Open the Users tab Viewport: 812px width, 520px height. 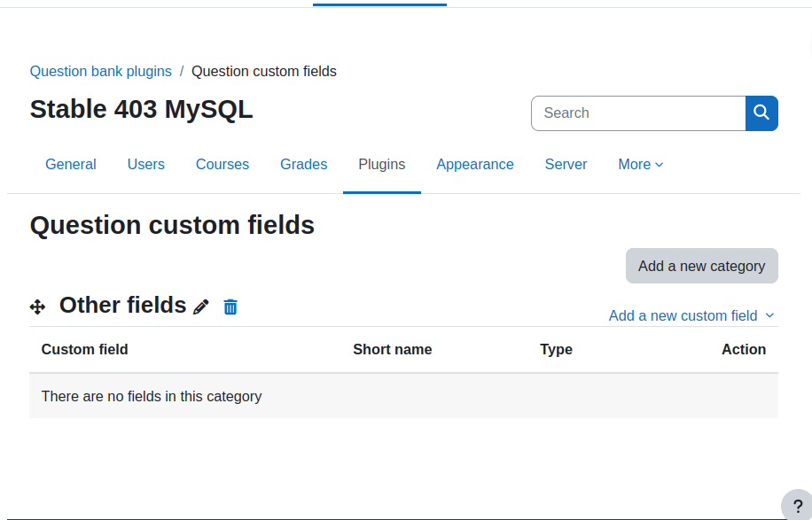146,165
